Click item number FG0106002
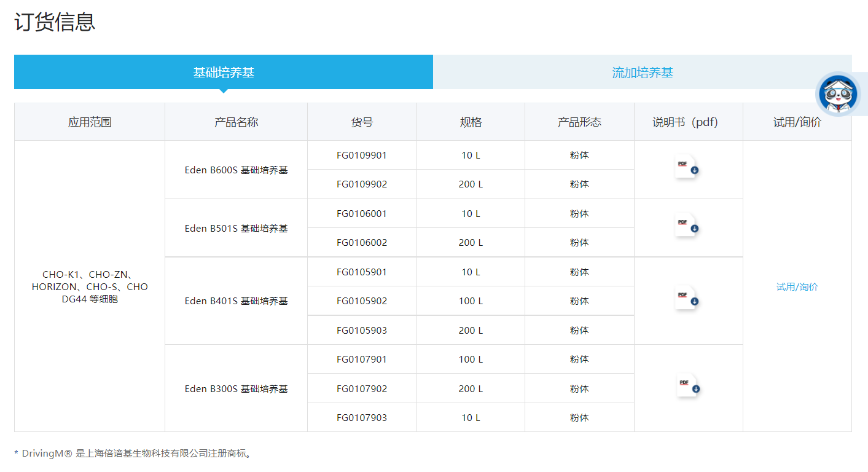 [362, 243]
